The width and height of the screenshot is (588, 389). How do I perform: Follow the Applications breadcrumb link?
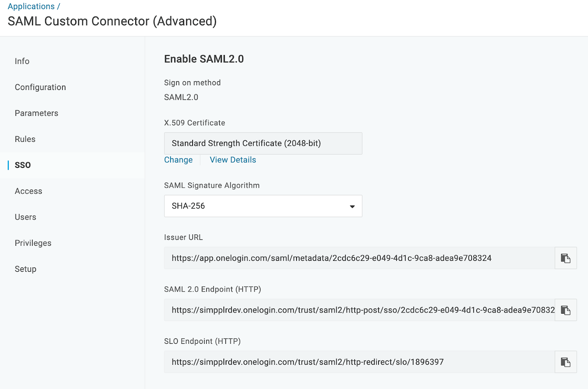[31, 7]
